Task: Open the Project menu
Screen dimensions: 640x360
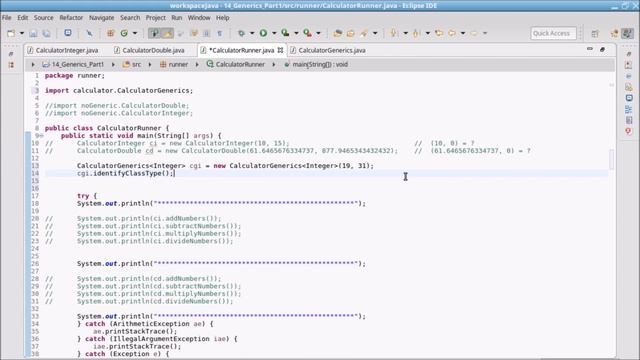Action: coord(156,18)
